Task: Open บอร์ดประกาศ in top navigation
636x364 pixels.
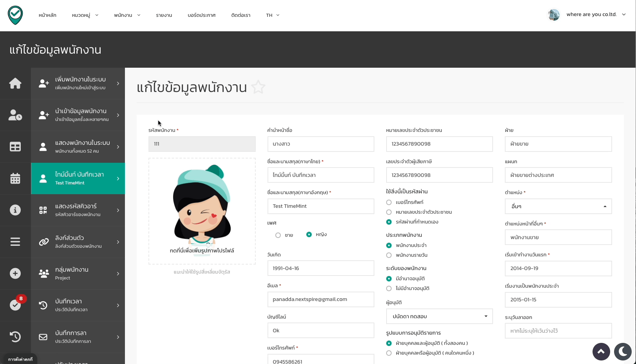Action: [201, 15]
